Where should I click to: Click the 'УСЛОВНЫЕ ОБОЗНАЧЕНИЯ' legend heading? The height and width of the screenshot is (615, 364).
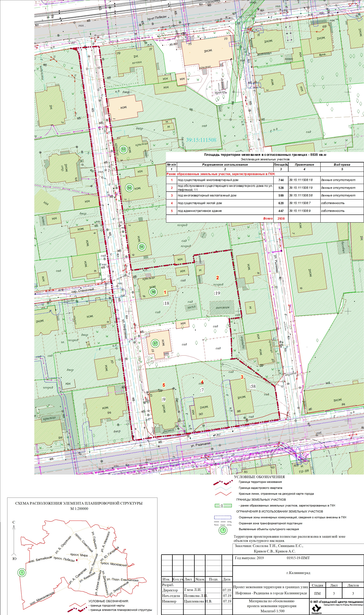pyautogui.click(x=259, y=477)
